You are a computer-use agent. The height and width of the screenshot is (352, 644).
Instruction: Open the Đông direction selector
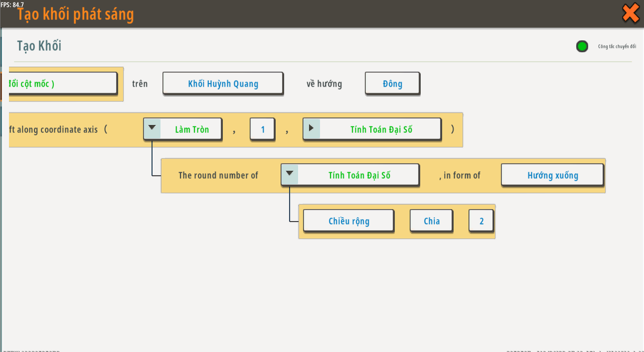(392, 83)
